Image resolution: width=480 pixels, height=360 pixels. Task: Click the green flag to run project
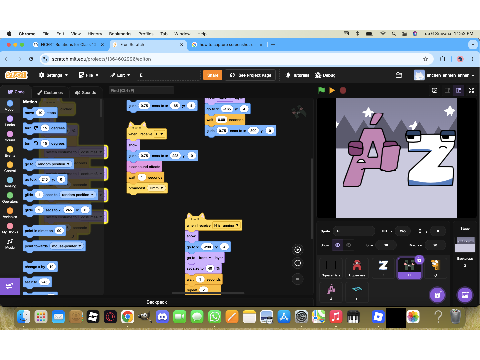click(321, 90)
